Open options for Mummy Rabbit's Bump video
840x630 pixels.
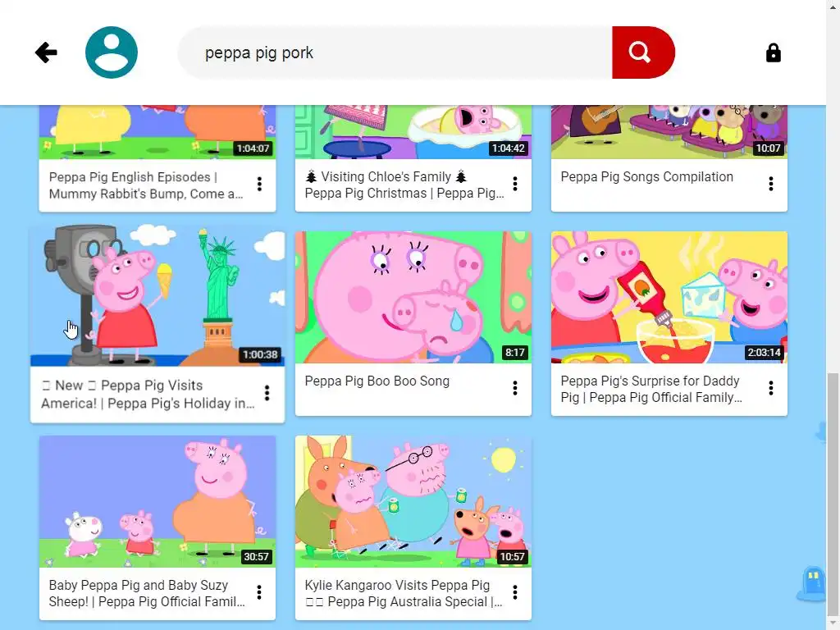pos(259,185)
